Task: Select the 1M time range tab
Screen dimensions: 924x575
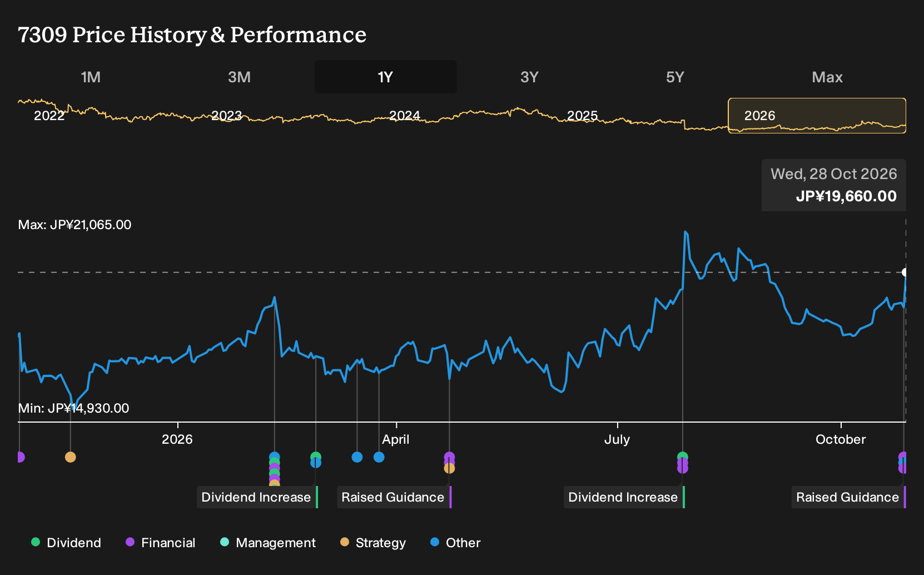Action: [x=91, y=77]
